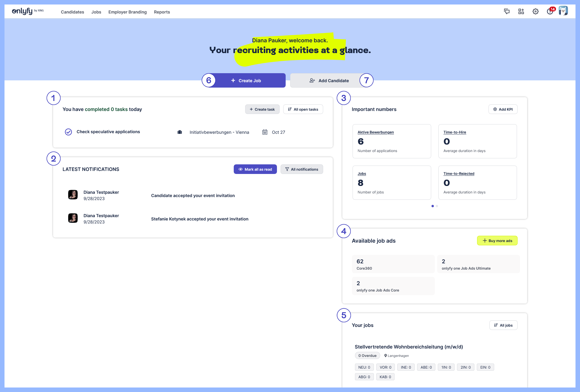
Task: Open the settings gear in the top bar
Action: coord(536,11)
